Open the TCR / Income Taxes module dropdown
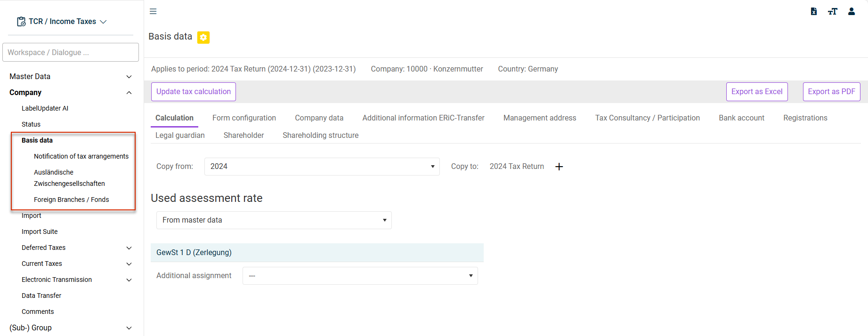The width and height of the screenshot is (868, 336). 62,22
